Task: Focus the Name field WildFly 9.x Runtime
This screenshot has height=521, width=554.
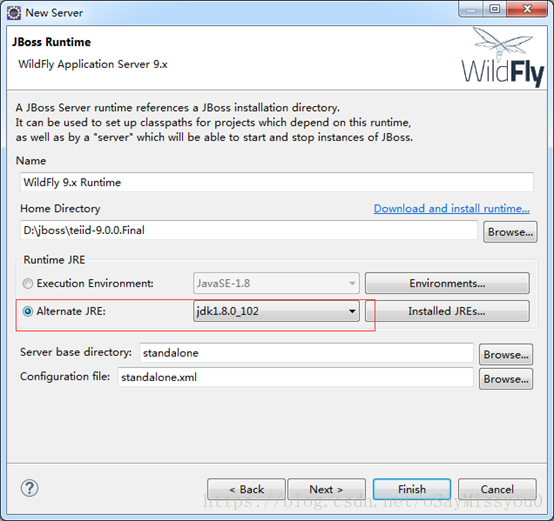Action: pos(277,182)
